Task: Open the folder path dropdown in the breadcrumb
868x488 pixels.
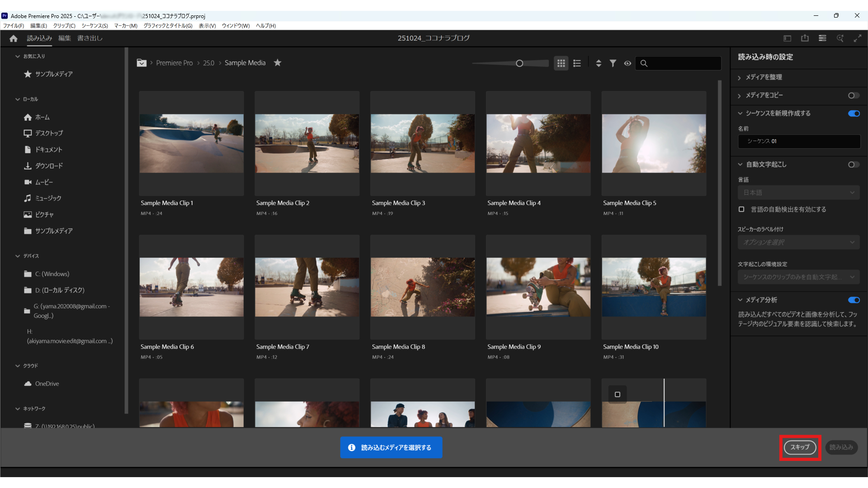Action: [x=142, y=63]
